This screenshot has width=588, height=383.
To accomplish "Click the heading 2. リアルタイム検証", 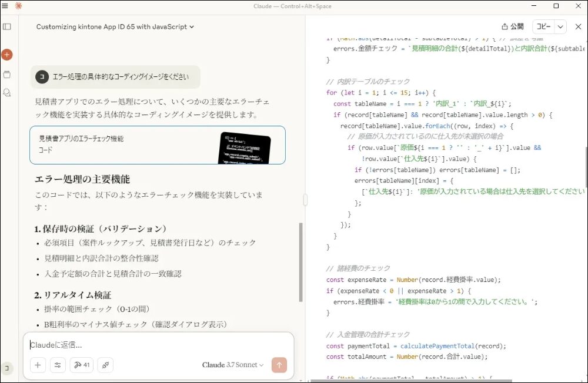I will click(x=72, y=295).
